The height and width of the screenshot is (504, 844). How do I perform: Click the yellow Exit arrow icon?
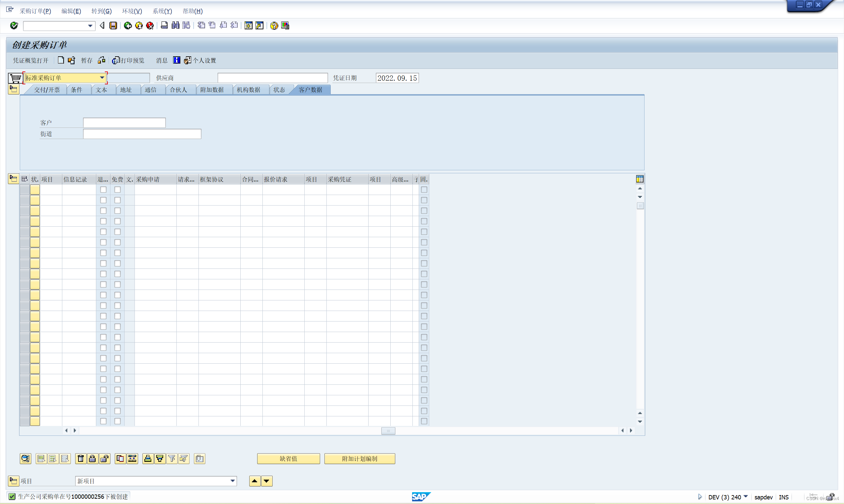coord(139,25)
